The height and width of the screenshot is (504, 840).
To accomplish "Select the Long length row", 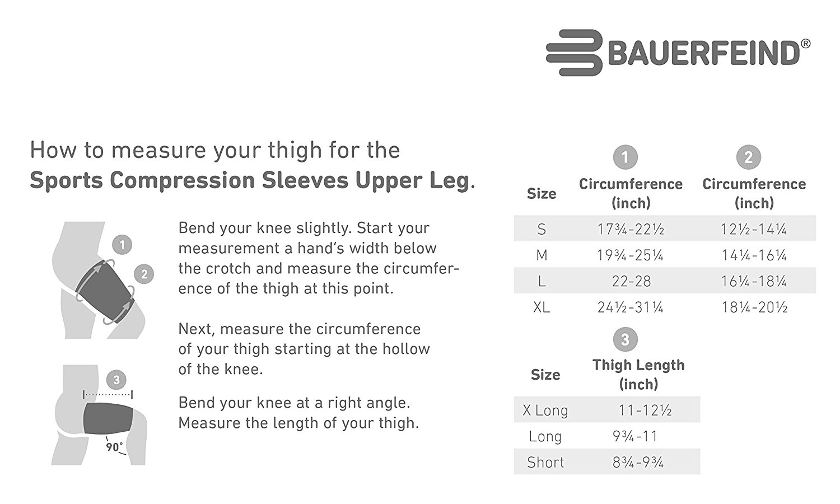I will [607, 436].
